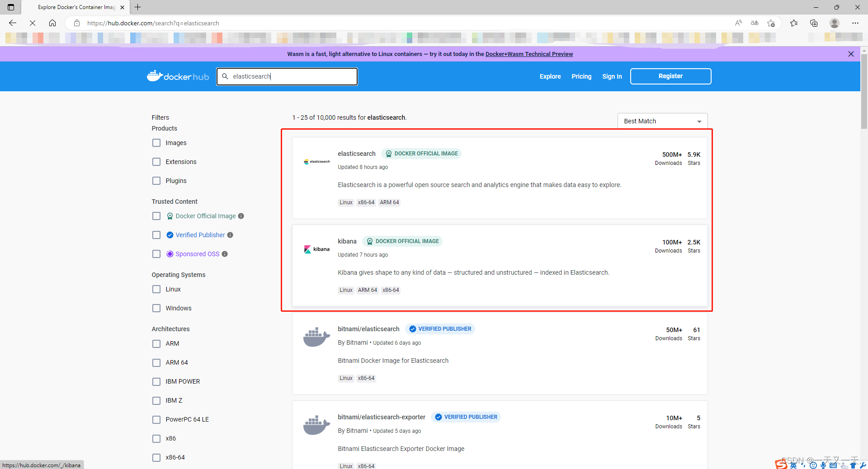Click the Register button

pyautogui.click(x=670, y=76)
